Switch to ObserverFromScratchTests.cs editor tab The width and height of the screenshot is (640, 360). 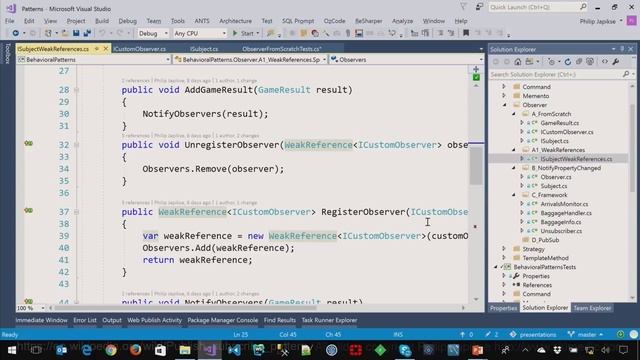pos(282,49)
